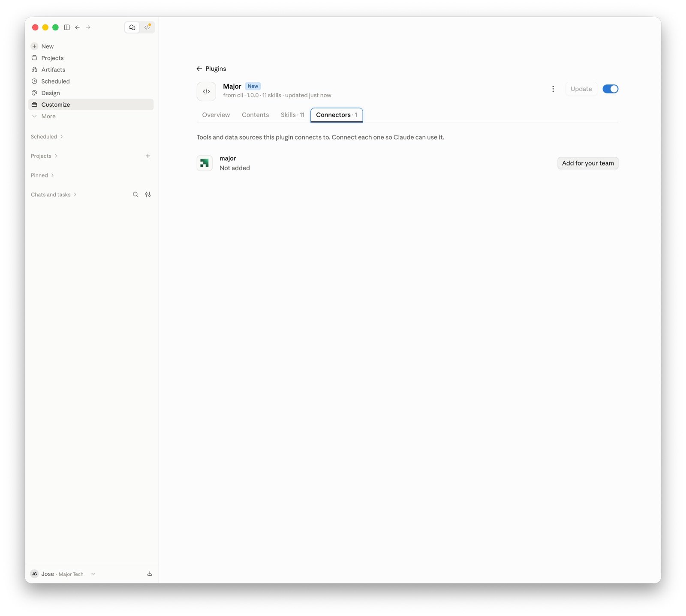Switch to the Overview tab
The height and width of the screenshot is (616, 686).
point(216,115)
